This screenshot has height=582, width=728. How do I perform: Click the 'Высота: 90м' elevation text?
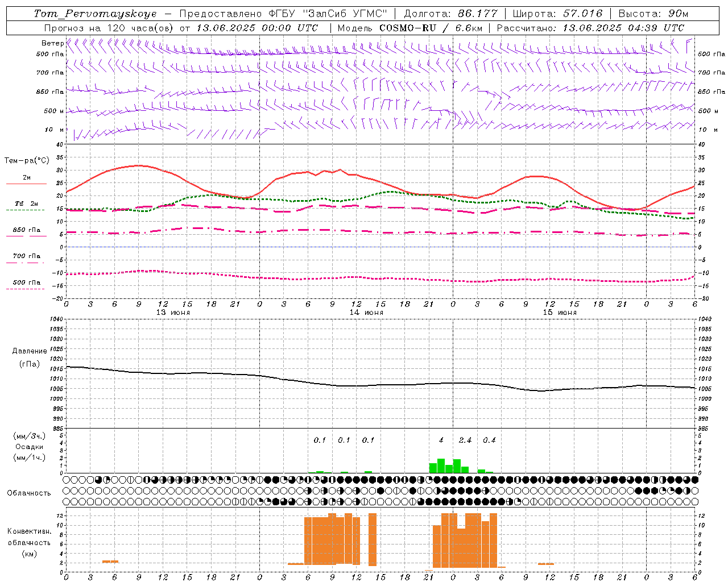(x=653, y=14)
